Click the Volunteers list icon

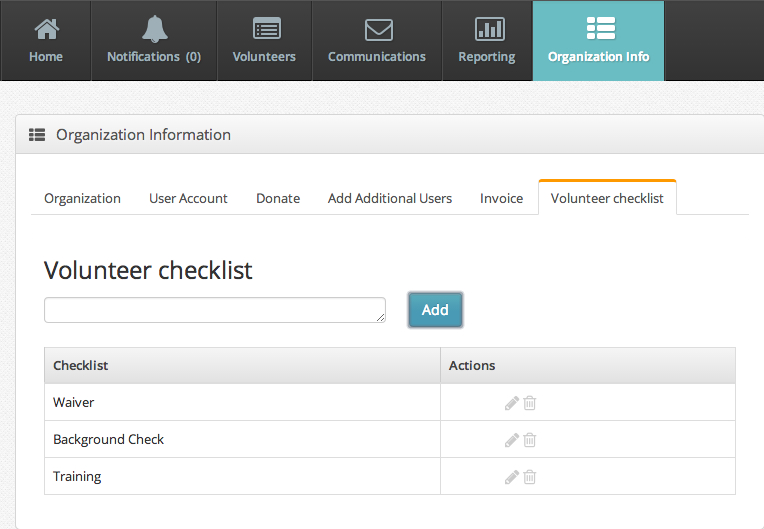(267, 28)
